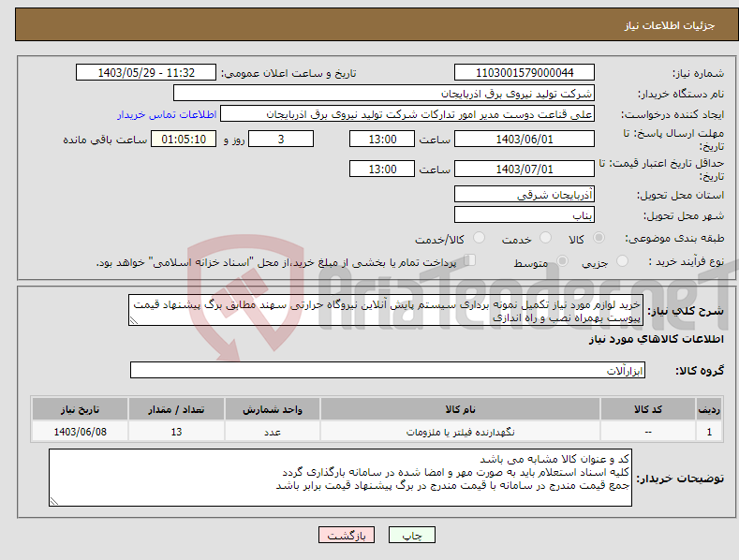
Task: Click the کد کالا column header
Action: (648, 409)
